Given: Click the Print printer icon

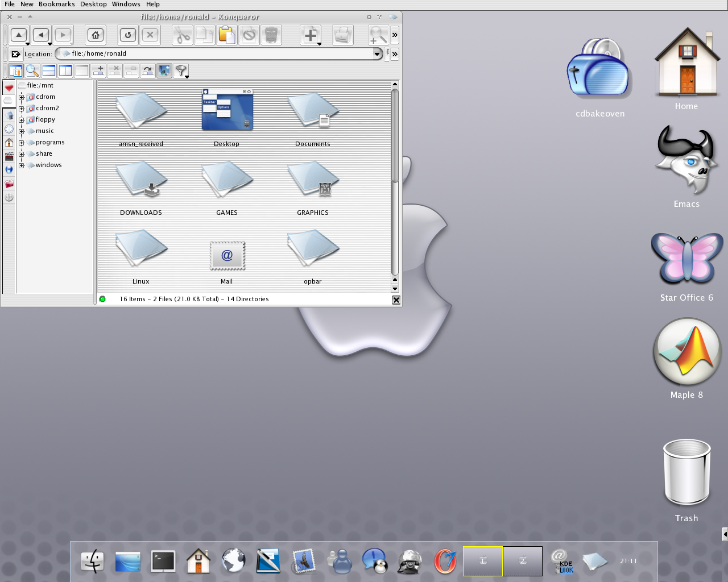Looking at the screenshot, I should pyautogui.click(x=342, y=35).
